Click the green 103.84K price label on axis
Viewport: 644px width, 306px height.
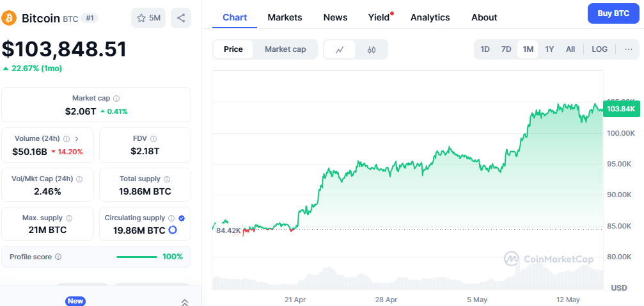622,109
